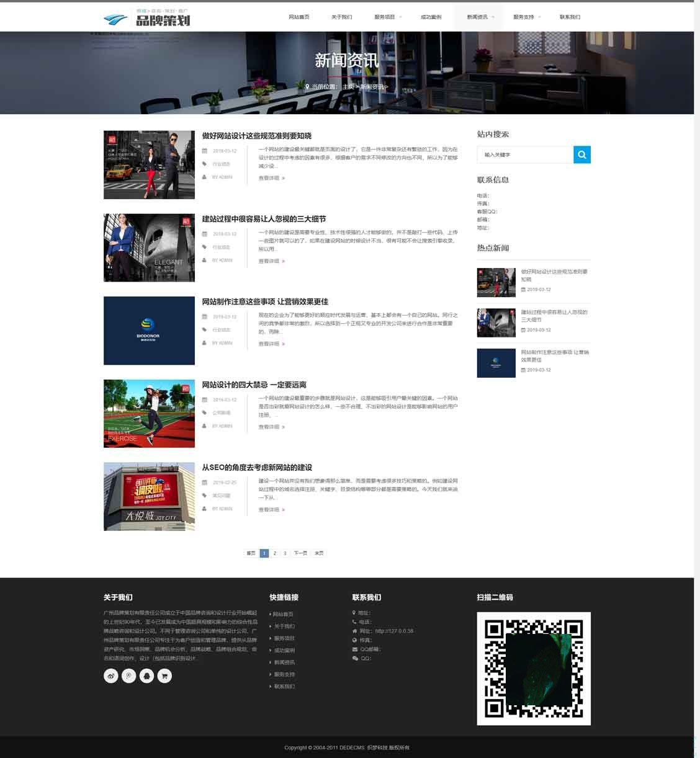Image resolution: width=700 pixels, height=758 pixels.
Task: Click the QQ penguin icon in footer
Action: tap(146, 676)
